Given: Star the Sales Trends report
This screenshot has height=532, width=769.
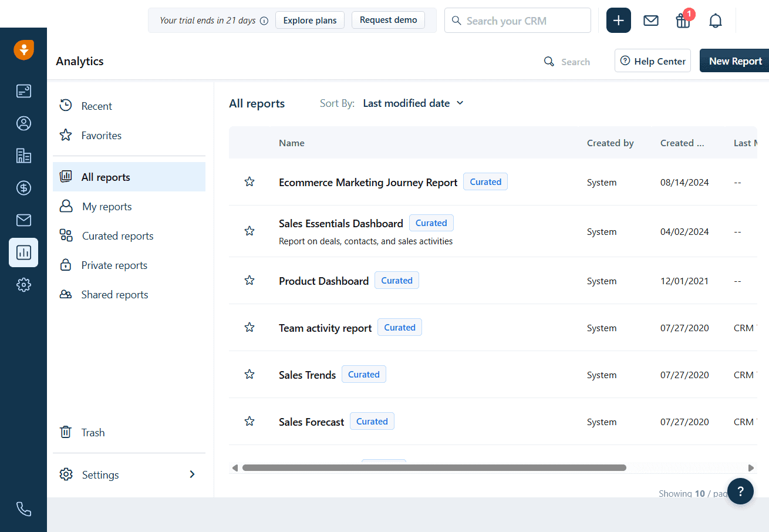Looking at the screenshot, I should click(x=249, y=375).
